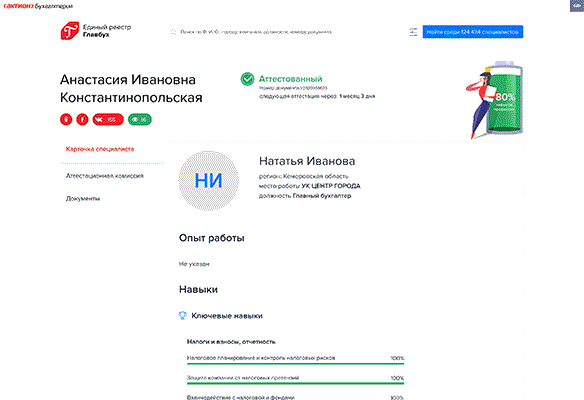Viewport: 584px width, 400px height.
Task: Click the УК ЦЕНТР ГОРОДА workplace text
Action: (x=331, y=186)
